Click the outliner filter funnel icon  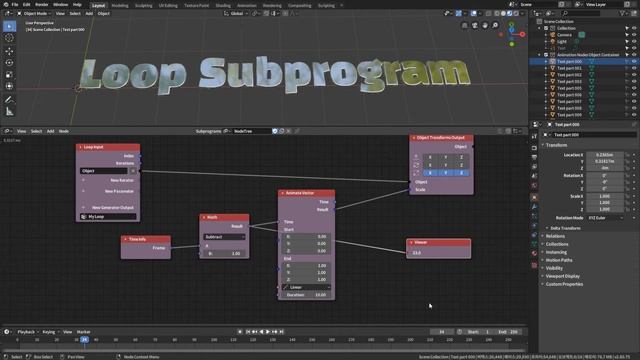point(622,13)
